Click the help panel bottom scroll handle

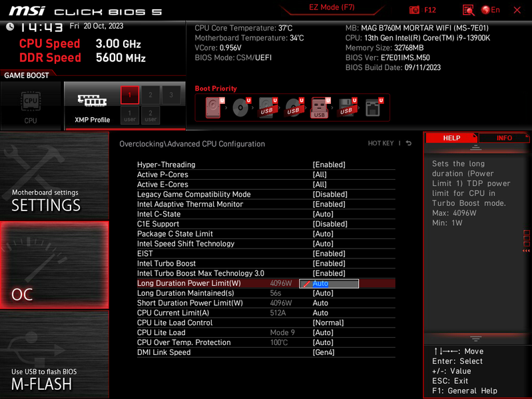(475, 338)
